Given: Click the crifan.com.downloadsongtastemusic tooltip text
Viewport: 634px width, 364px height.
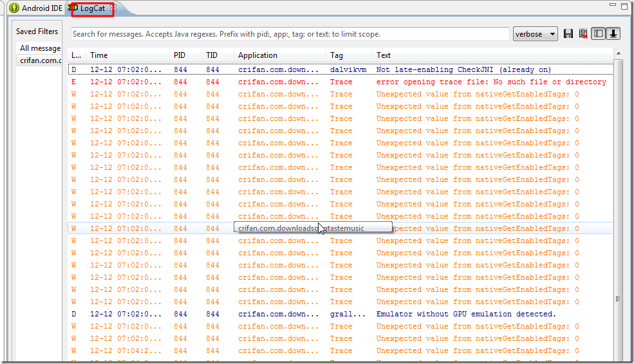Looking at the screenshot, I should (301, 228).
